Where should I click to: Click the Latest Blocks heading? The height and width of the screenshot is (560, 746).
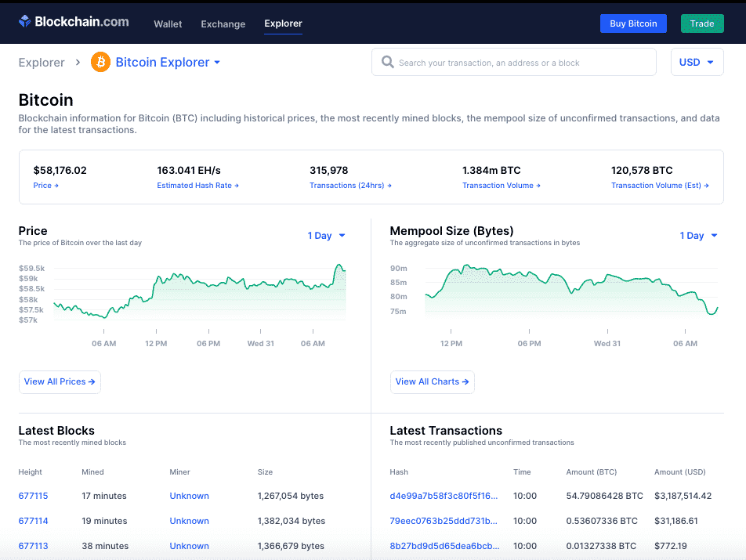(x=56, y=431)
